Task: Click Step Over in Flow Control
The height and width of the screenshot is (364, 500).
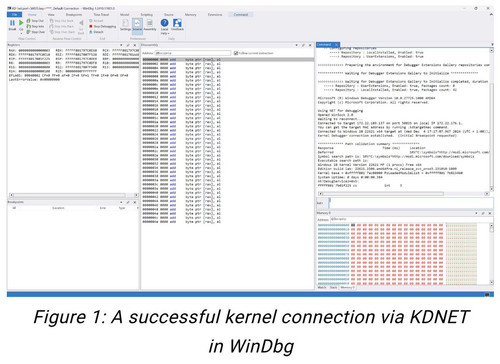Action: (x=36, y=32)
